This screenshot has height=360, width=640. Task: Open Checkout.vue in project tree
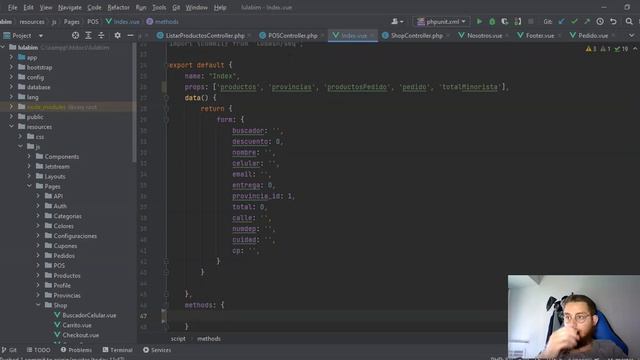point(80,335)
